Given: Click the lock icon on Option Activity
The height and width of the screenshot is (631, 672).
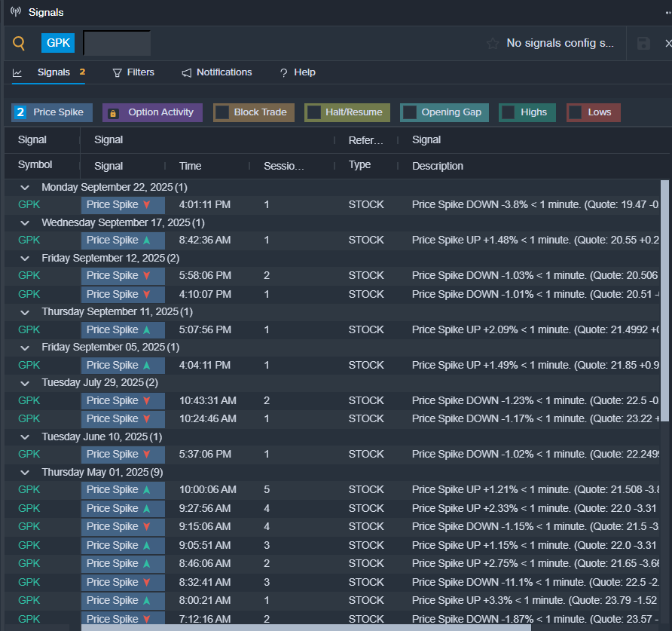Looking at the screenshot, I should pyautogui.click(x=114, y=113).
